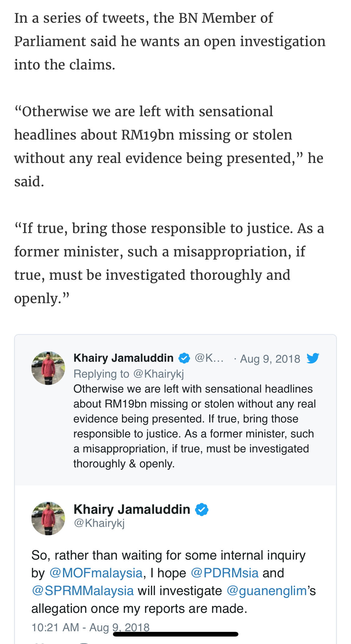
Task: Tap the Twitter bird icon
Action: click(313, 358)
